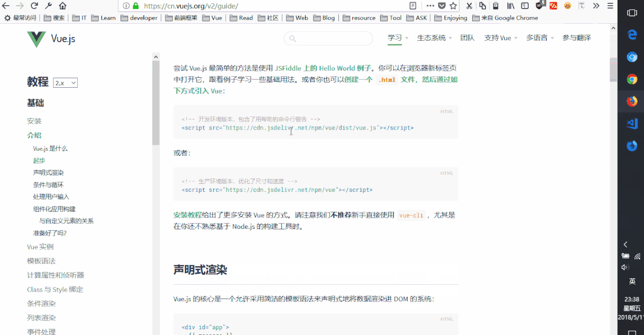Screen dimensions: 644x335
Task: Reload the page with the refresh icon
Action: tap(33, 6)
